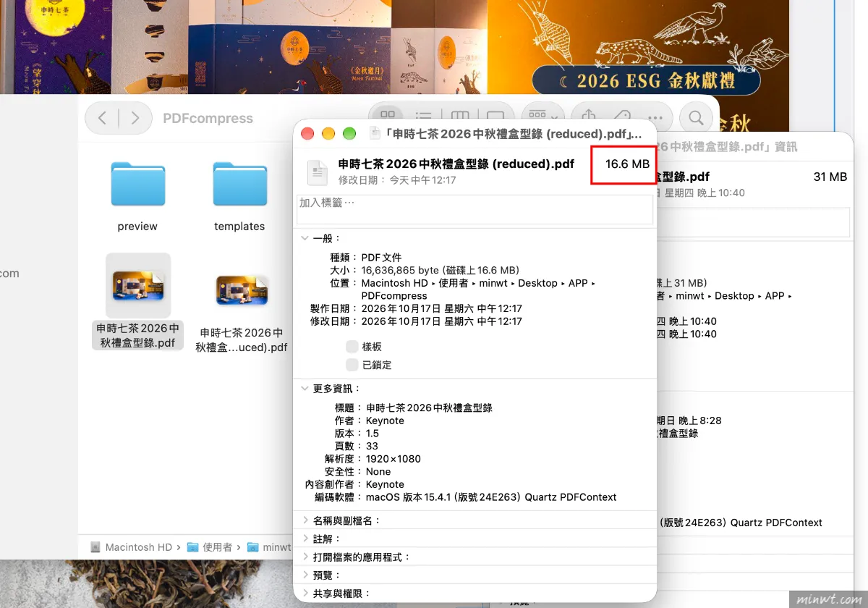Click the 標題 value 申時七茶2026中秋禮盒型錄

(429, 408)
